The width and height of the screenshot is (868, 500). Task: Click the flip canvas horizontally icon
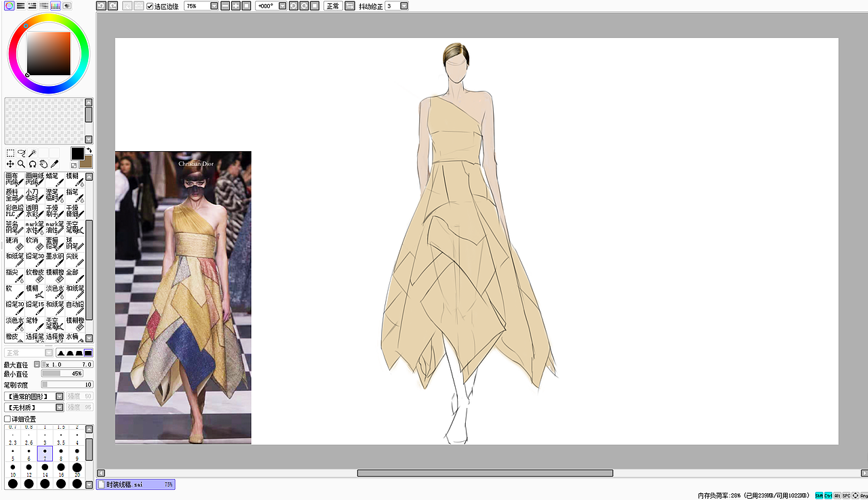(349, 6)
